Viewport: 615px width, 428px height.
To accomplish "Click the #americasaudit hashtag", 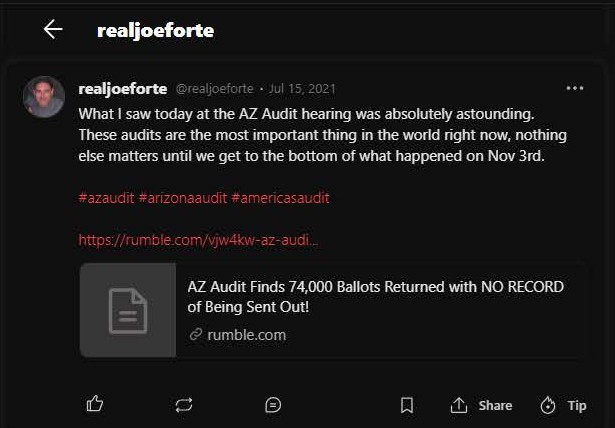I will click(280, 198).
